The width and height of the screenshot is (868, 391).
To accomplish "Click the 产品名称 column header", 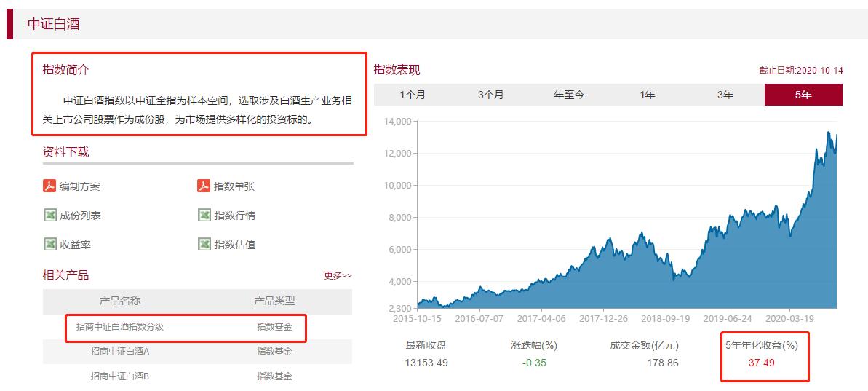I will coord(120,301).
